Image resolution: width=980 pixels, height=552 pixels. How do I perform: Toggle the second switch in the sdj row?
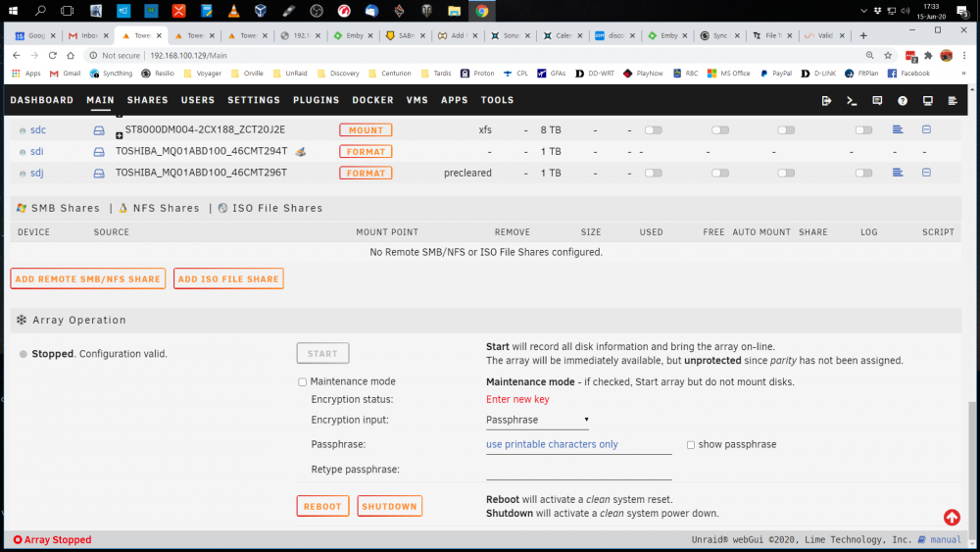pyautogui.click(x=720, y=174)
